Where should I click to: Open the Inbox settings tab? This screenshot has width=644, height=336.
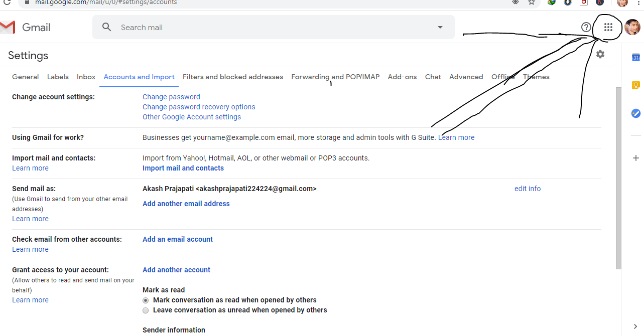[x=86, y=77]
